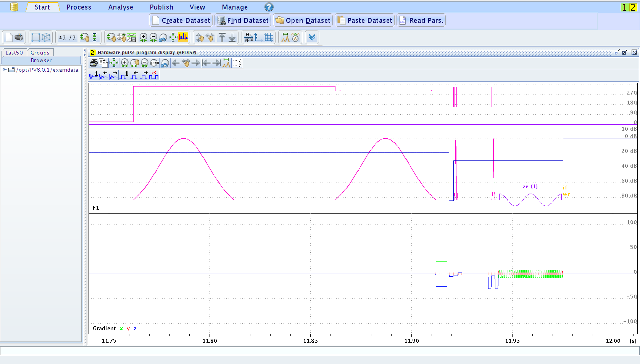The image size is (640, 364).
Task: Expand the double-chevron toolbar dropdown
Action: pos(312,37)
